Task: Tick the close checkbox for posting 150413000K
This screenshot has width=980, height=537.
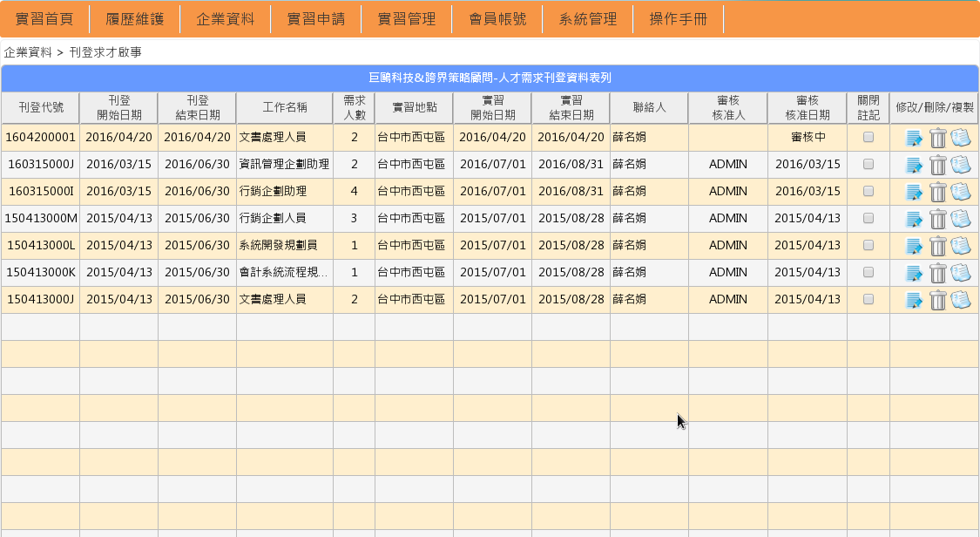Action: [868, 272]
